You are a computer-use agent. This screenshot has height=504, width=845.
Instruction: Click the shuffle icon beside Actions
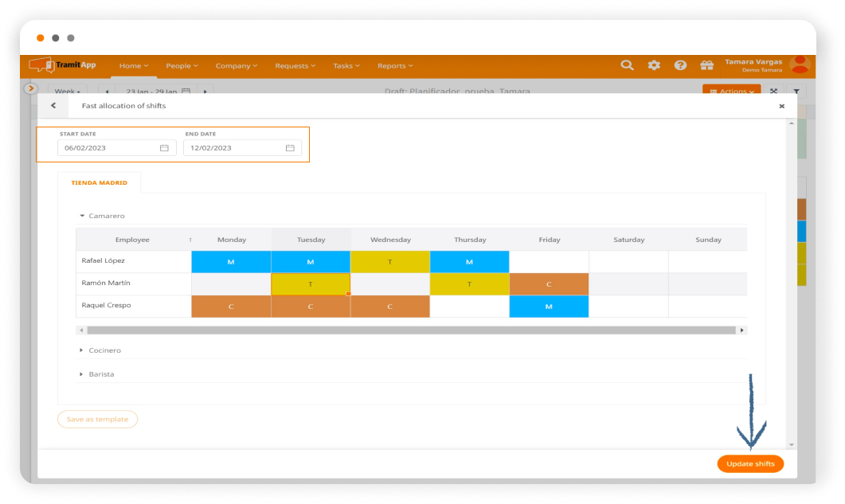tap(773, 92)
